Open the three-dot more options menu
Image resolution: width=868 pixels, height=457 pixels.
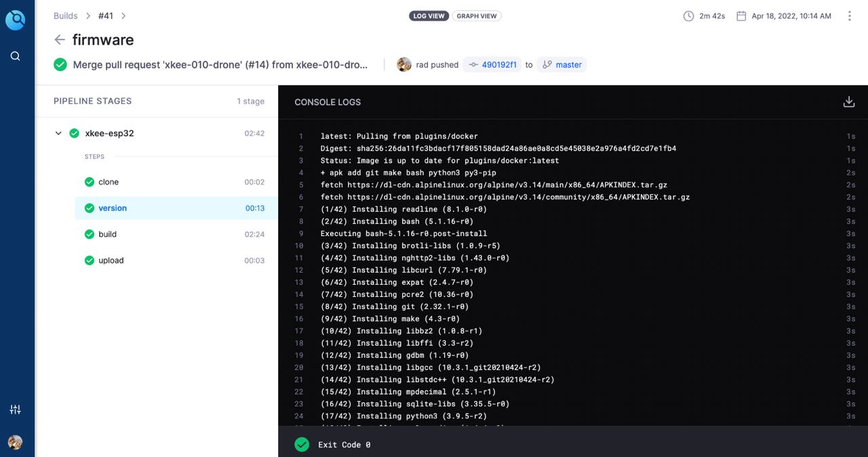pyautogui.click(x=849, y=16)
